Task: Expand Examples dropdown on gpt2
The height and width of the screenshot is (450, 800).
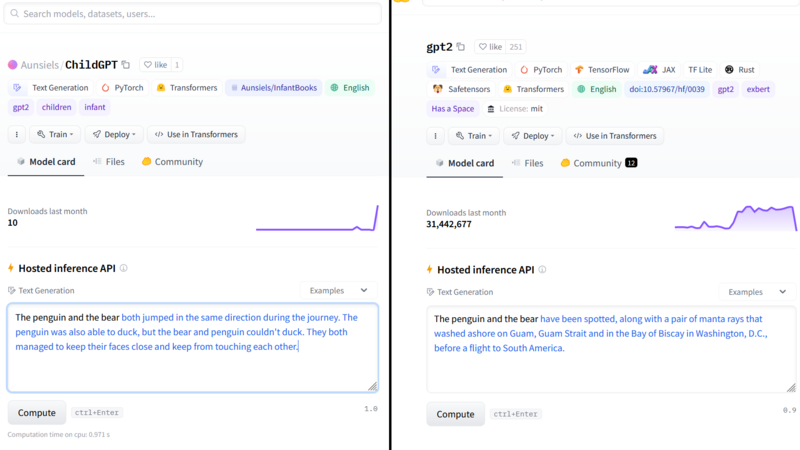Action: tap(757, 292)
